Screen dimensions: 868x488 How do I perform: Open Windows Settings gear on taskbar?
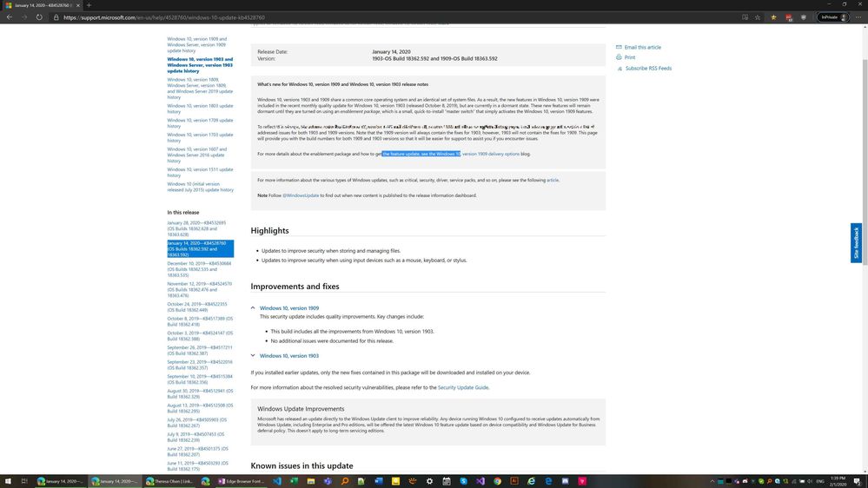(429, 481)
